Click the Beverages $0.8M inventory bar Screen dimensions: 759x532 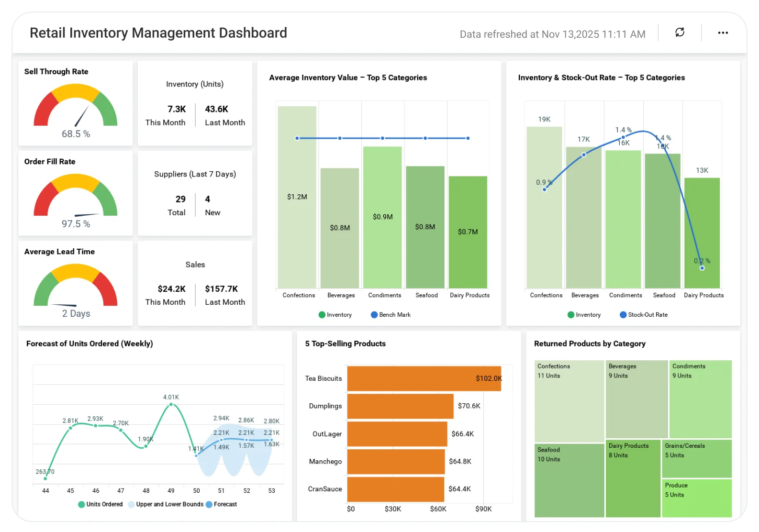pyautogui.click(x=340, y=228)
